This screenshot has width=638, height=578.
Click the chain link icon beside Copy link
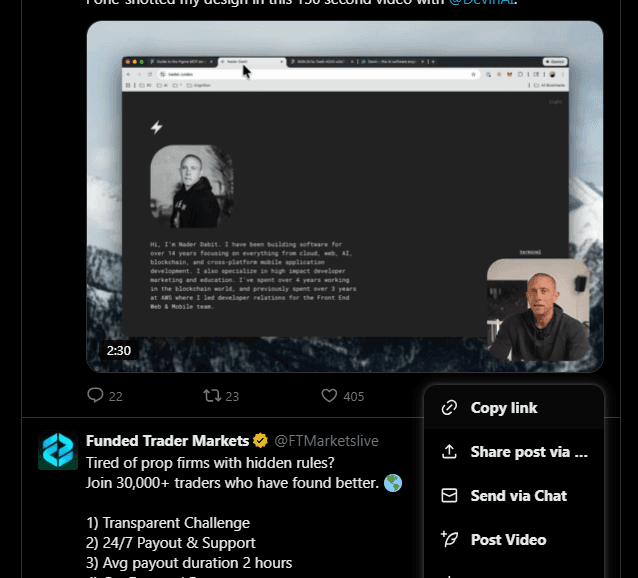coord(449,408)
